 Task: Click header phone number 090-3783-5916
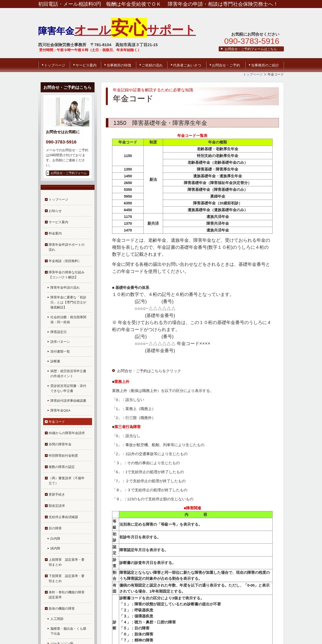252,41
